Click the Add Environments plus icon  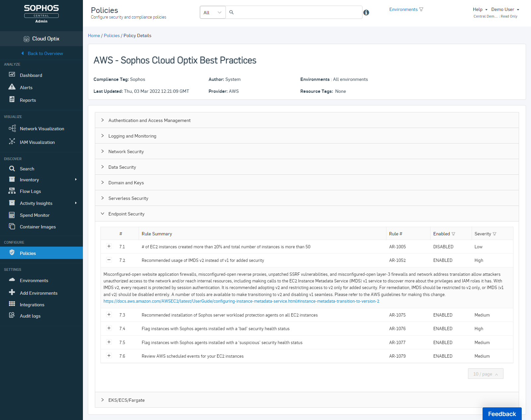12,292
